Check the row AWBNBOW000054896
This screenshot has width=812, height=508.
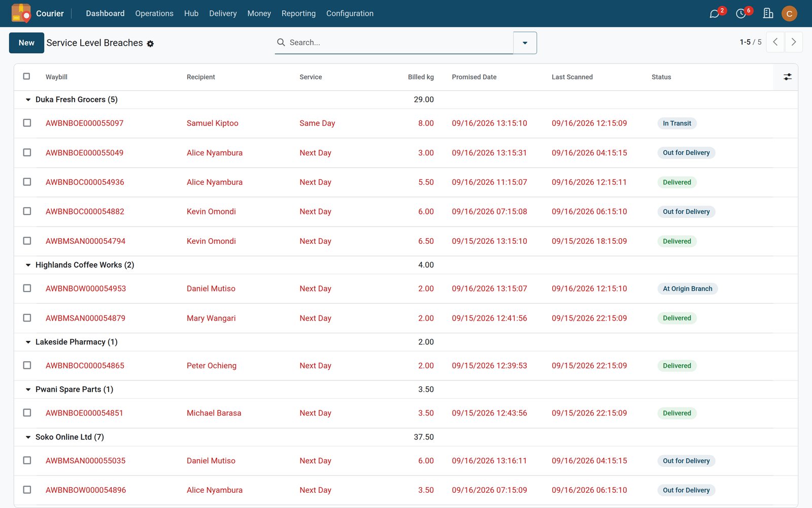coord(27,490)
